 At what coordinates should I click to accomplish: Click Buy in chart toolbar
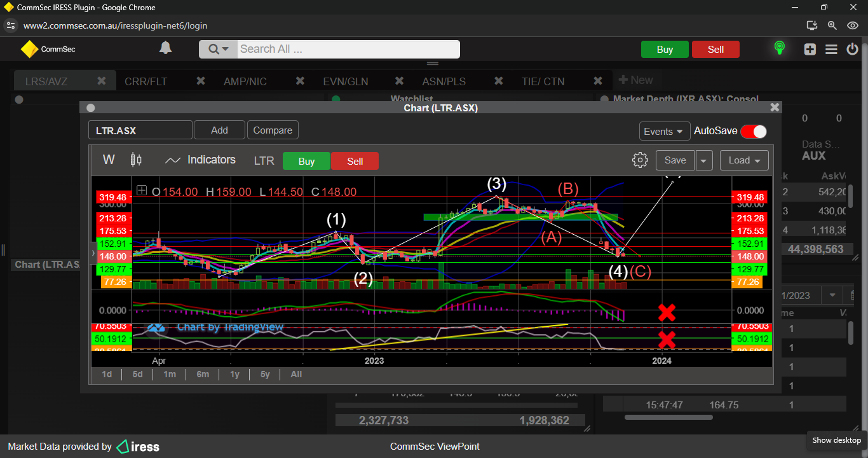(x=306, y=161)
